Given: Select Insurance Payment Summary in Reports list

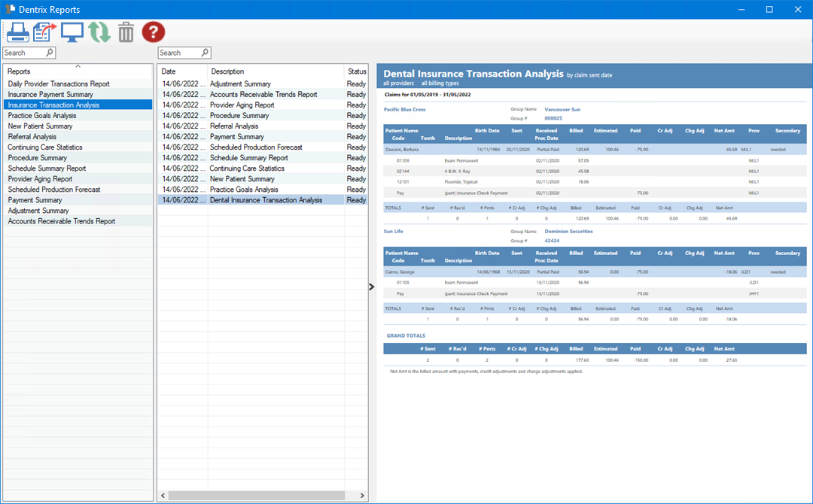Looking at the screenshot, I should (50, 95).
